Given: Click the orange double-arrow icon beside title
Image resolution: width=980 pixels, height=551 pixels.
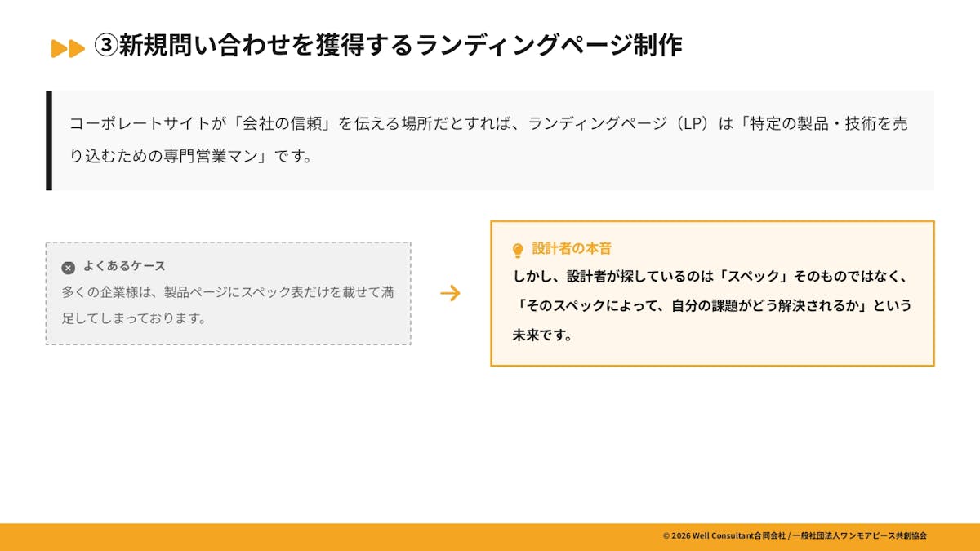Looking at the screenshot, I should tap(68, 48).
